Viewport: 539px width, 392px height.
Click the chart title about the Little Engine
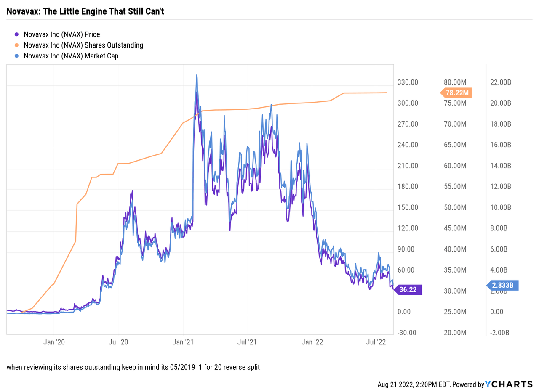[85, 11]
